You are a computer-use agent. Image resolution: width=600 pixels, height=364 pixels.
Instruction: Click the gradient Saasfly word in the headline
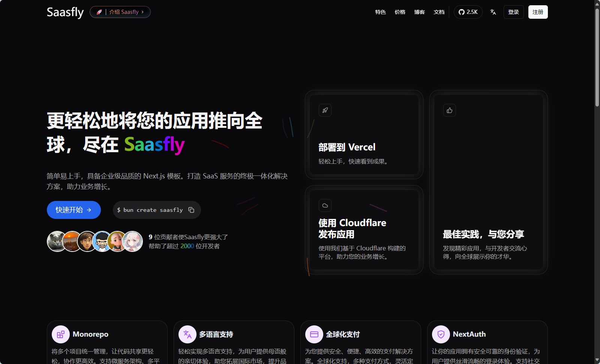154,145
